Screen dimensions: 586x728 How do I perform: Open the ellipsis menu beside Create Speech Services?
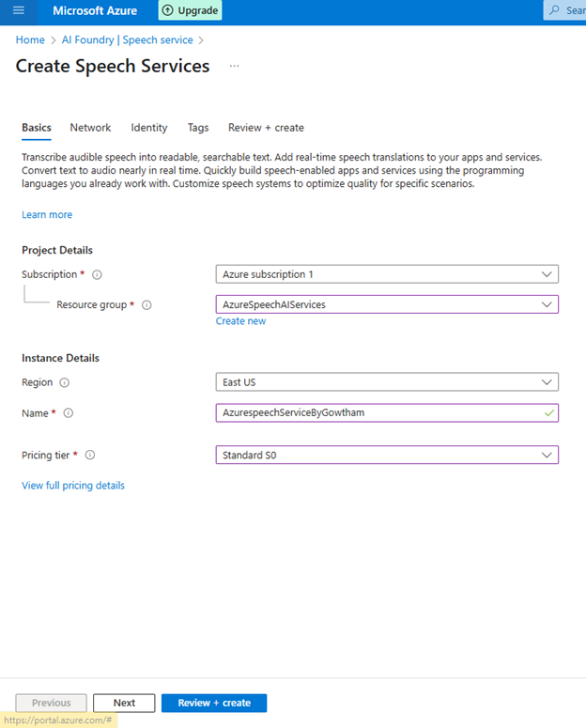(x=234, y=66)
